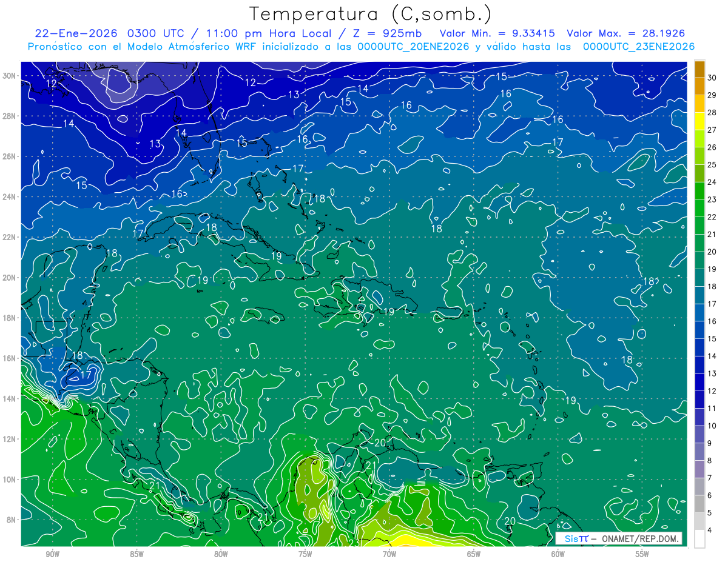Click dark blue swatch between 12 and 13 on color bar
This screenshot has width=728, height=562.
coord(699,382)
